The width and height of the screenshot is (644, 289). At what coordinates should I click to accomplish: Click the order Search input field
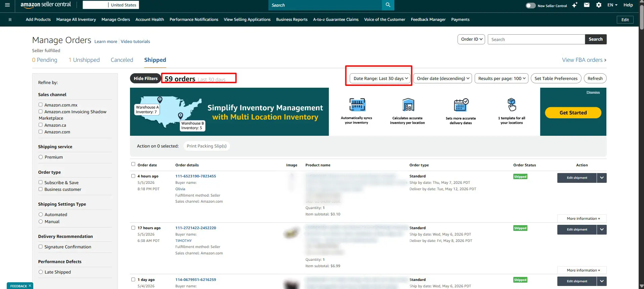(536, 39)
